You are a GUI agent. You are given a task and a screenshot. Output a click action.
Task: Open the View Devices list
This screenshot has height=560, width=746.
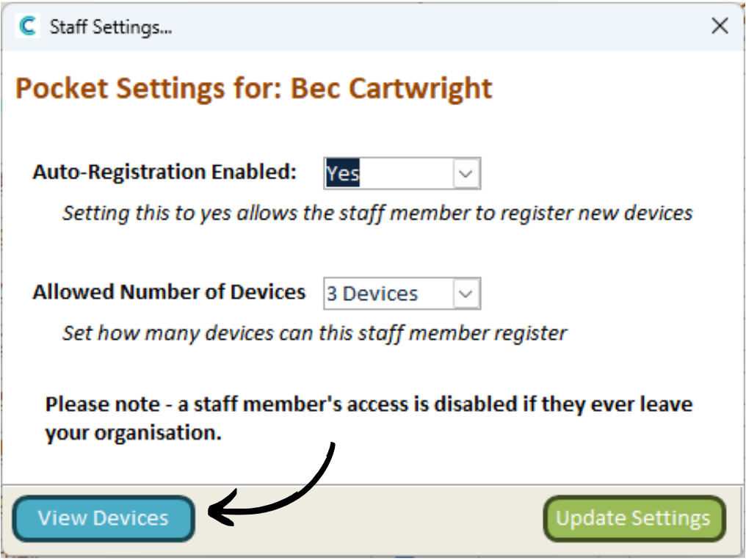pos(104,518)
